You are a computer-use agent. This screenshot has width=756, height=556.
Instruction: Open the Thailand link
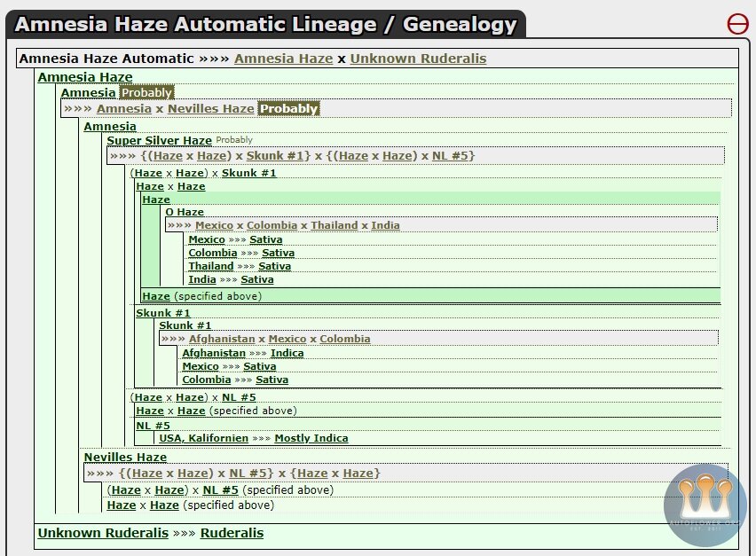211,266
